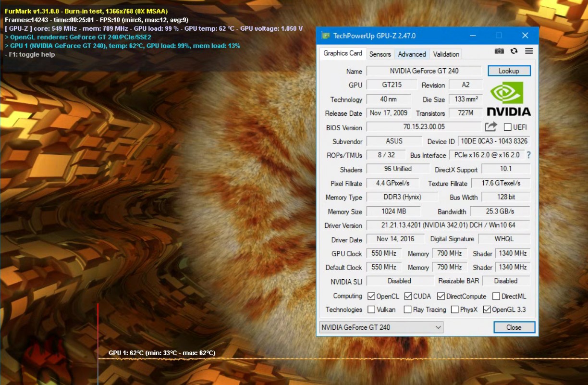Toggle the UEFI checkbox
Screen dimensions: 588x385
pos(507,127)
